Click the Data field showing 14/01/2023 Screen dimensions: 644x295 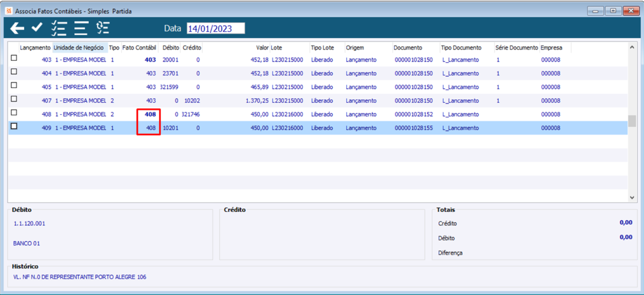pos(216,29)
